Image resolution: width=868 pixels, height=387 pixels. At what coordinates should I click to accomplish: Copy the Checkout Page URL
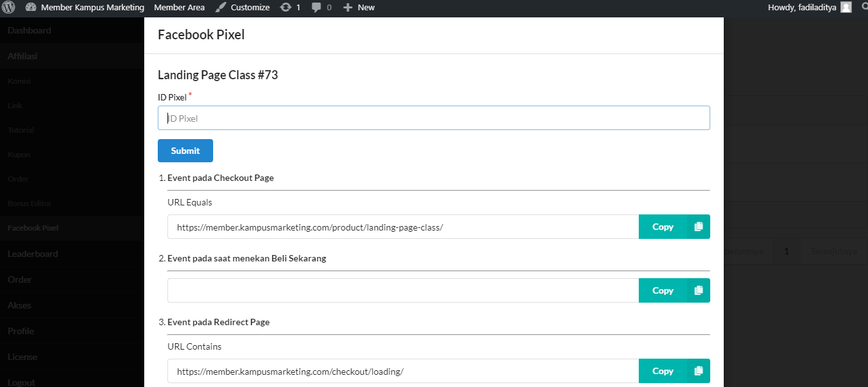pyautogui.click(x=663, y=227)
